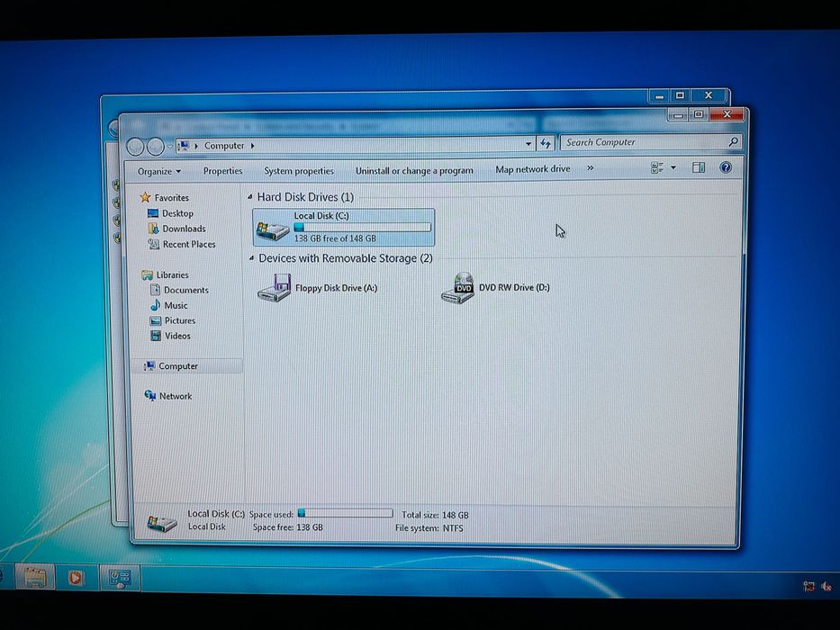Click the Space used bar in details pane

tap(345, 513)
